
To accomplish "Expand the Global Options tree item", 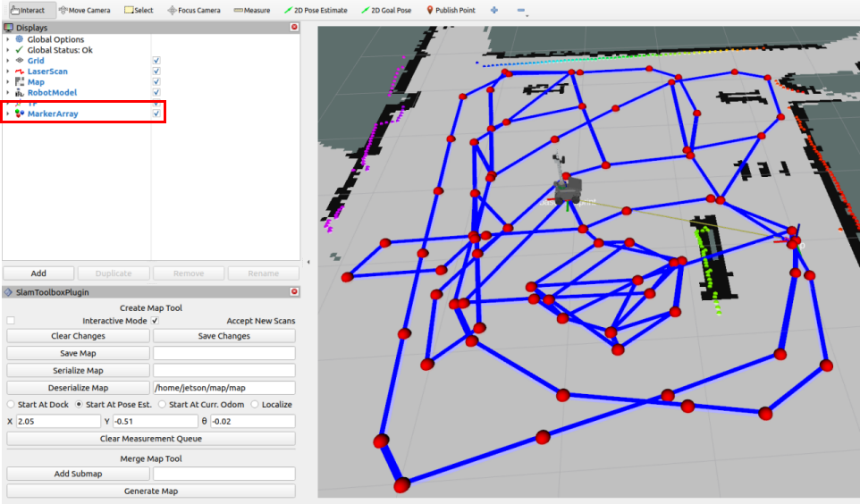I will coord(8,39).
